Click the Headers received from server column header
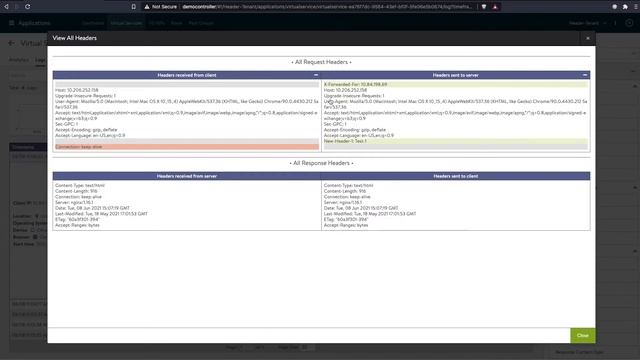Image resolution: width=640 pixels, height=360 pixels. pyautogui.click(x=187, y=176)
